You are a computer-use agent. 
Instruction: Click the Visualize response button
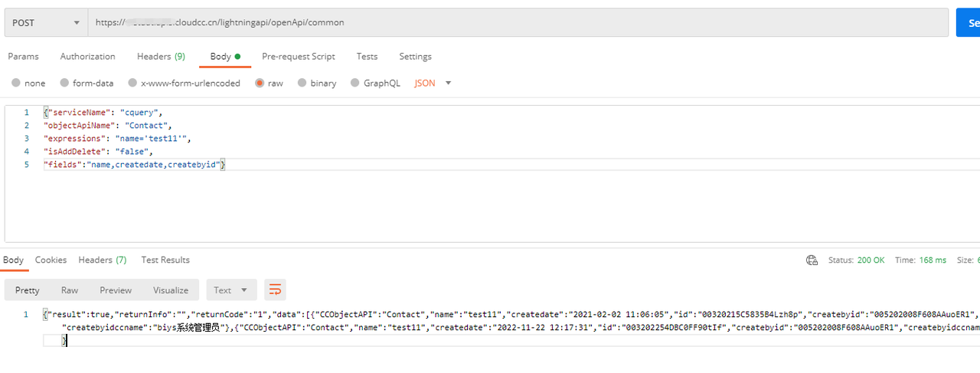[170, 290]
